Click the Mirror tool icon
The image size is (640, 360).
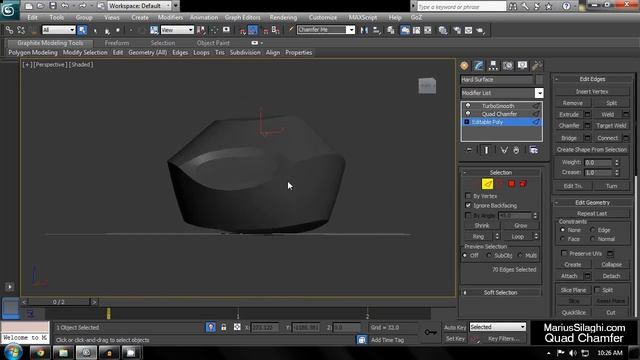coord(364,30)
